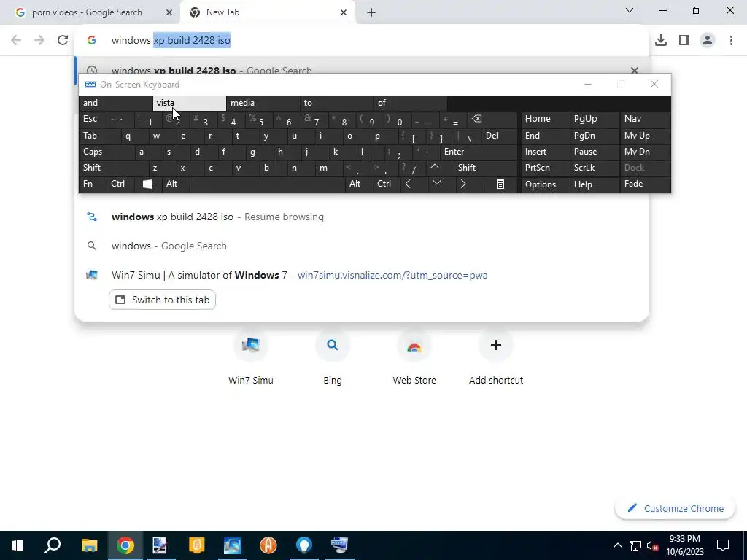The image size is (747, 560).
Task: Open Win7 Simu shortcut tile
Action: click(251, 357)
